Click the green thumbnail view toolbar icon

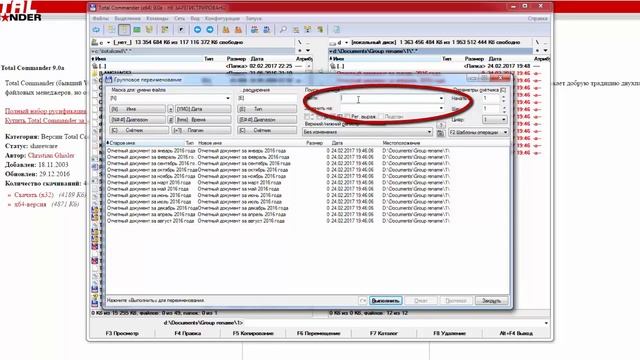tap(137, 30)
